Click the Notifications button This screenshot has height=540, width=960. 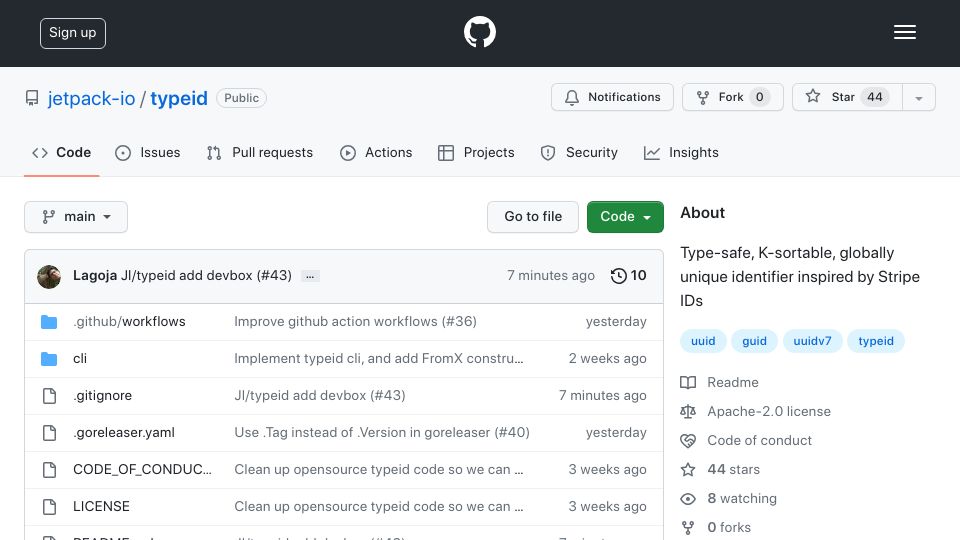(x=612, y=97)
